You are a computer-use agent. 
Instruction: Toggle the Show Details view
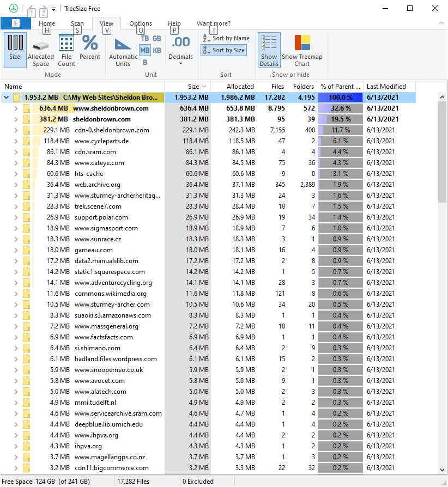[269, 49]
